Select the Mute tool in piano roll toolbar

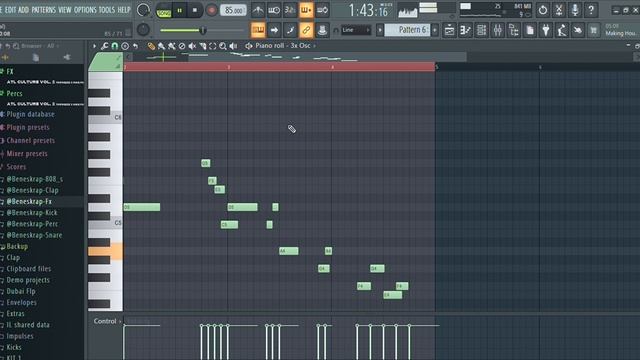[x=192, y=46]
